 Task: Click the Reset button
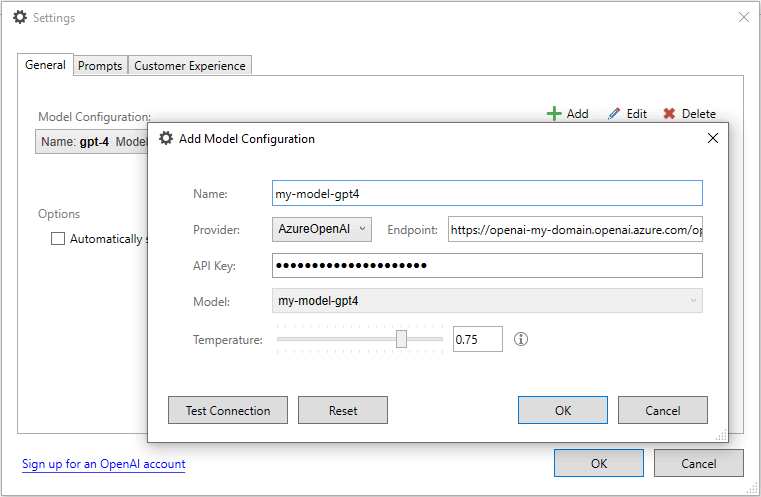[343, 410]
